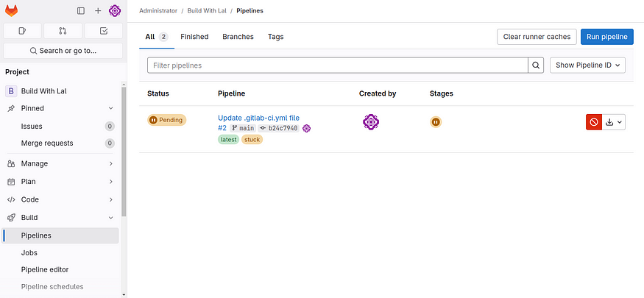Click Clear runner caches button
Image resolution: width=644 pixels, height=298 pixels.
(537, 37)
